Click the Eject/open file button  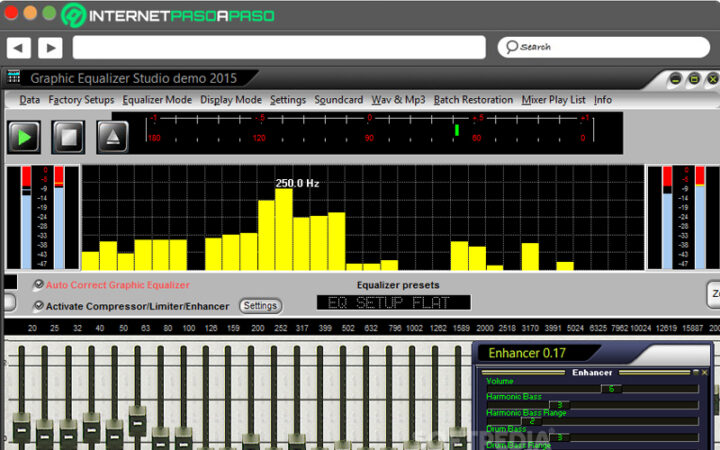(112, 136)
